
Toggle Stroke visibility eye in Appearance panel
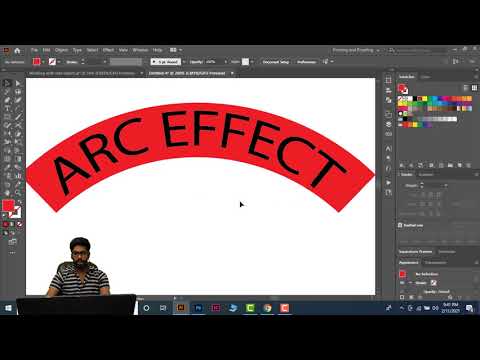pos(402,283)
